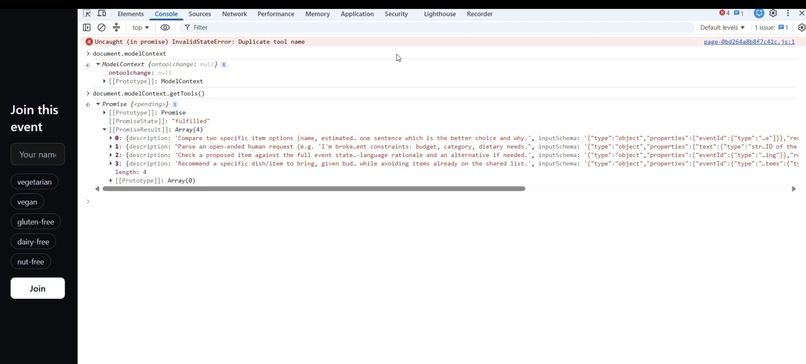Click the info badge beside ModelContext

point(224,64)
